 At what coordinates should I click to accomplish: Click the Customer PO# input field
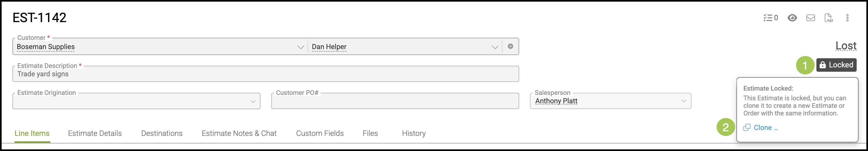395,101
